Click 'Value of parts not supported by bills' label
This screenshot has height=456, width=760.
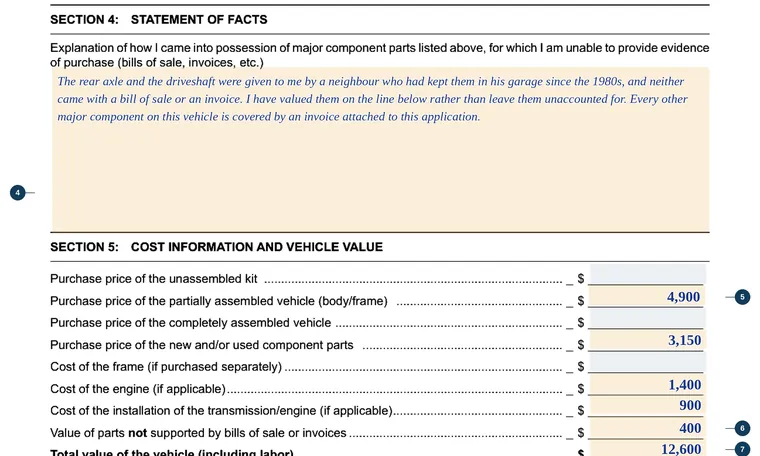point(198,433)
